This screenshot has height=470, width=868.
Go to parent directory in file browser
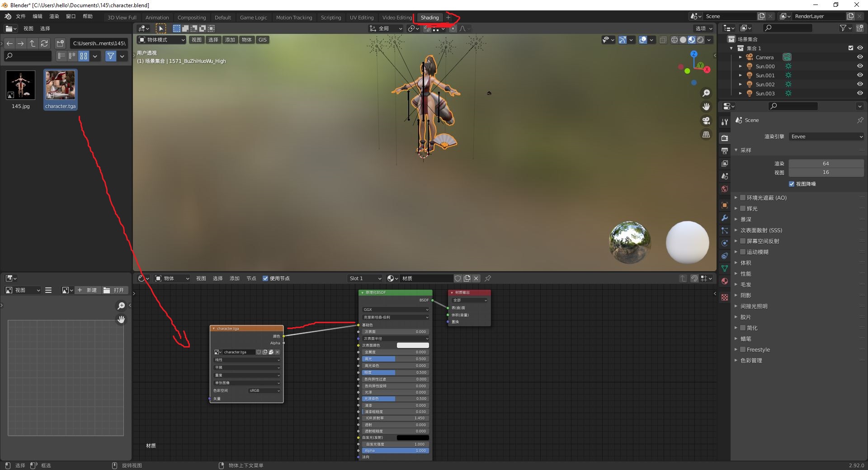coord(33,43)
